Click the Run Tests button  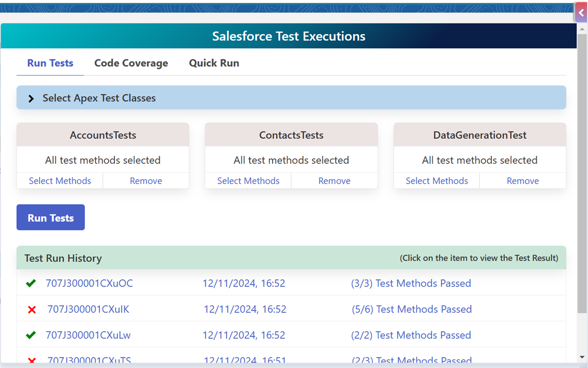(x=51, y=217)
